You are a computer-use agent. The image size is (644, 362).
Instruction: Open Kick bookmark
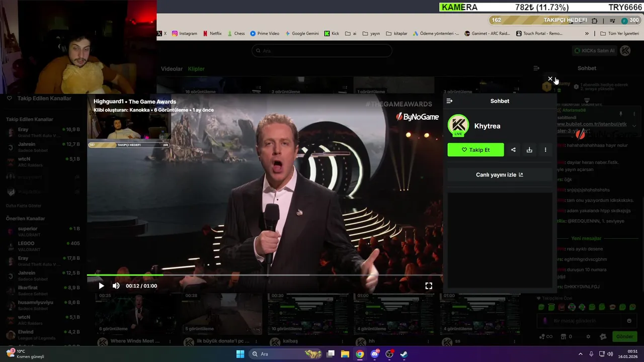[332, 34]
